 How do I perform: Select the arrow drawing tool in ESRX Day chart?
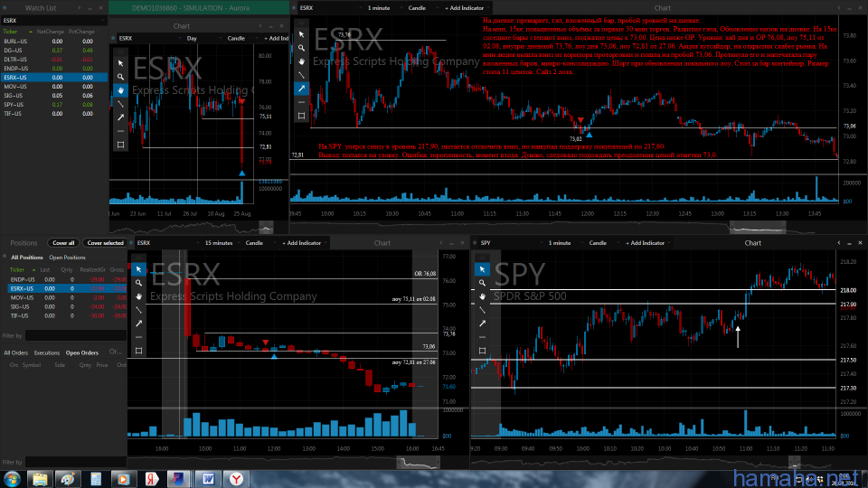(120, 117)
